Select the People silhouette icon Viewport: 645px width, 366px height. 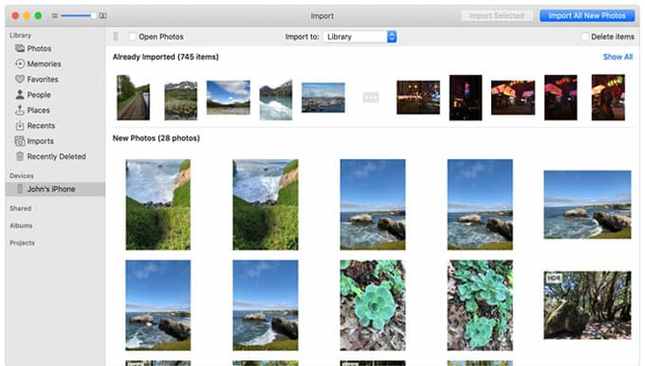[20, 95]
